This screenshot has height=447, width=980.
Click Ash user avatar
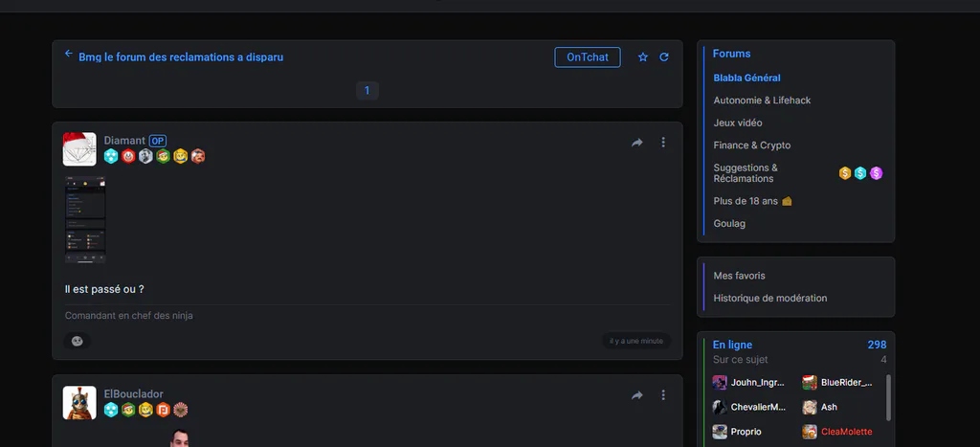810,407
